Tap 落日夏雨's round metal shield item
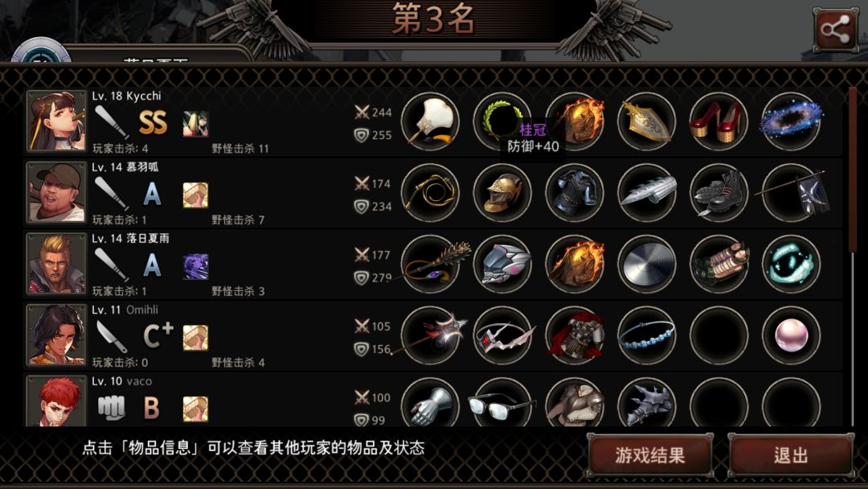The height and width of the screenshot is (489, 868). pos(646,264)
